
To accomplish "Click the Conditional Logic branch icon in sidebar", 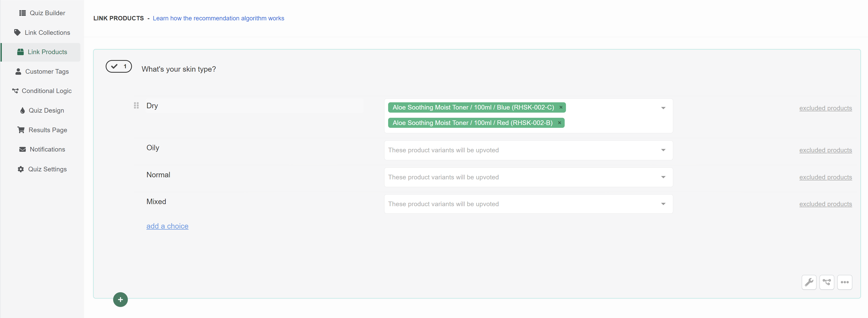I will pos(15,91).
